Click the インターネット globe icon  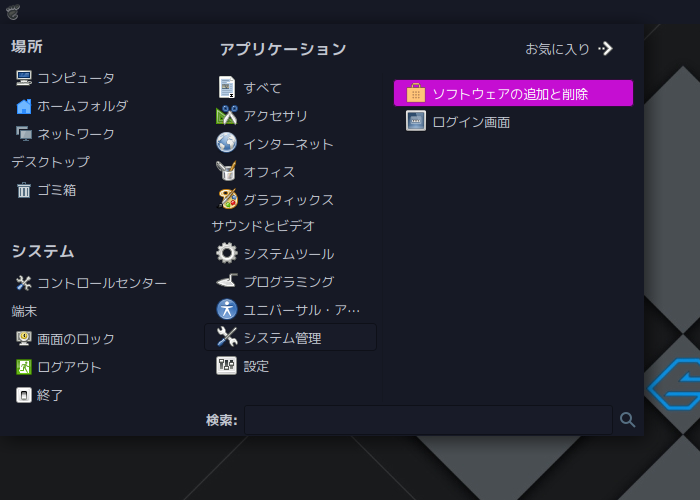pos(227,143)
